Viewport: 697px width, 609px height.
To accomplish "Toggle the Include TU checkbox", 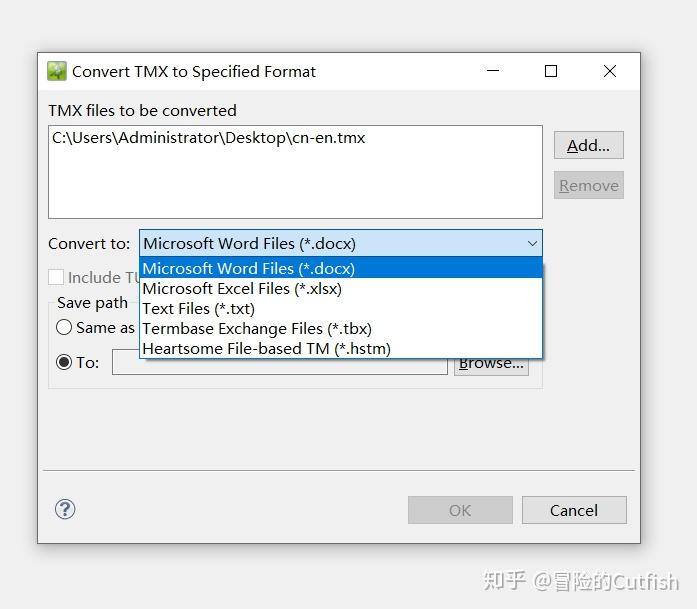I will pos(57,277).
